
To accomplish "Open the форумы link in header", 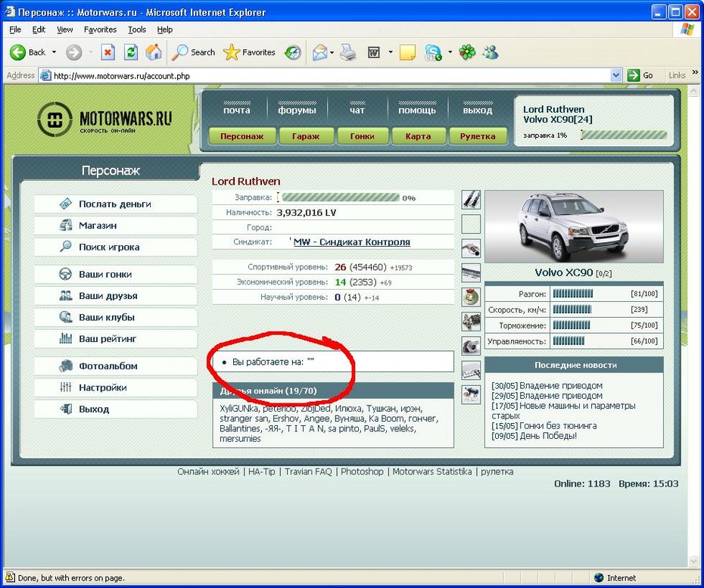I will coord(297,110).
